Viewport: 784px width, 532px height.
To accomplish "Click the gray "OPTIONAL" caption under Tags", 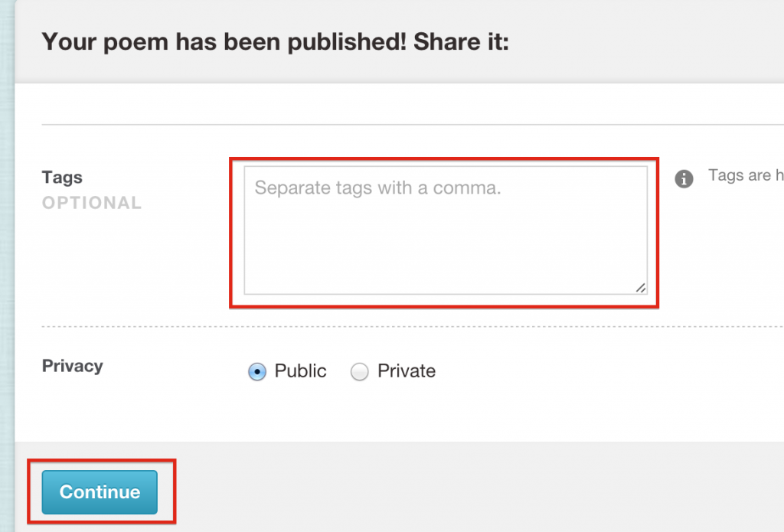I will 92,203.
